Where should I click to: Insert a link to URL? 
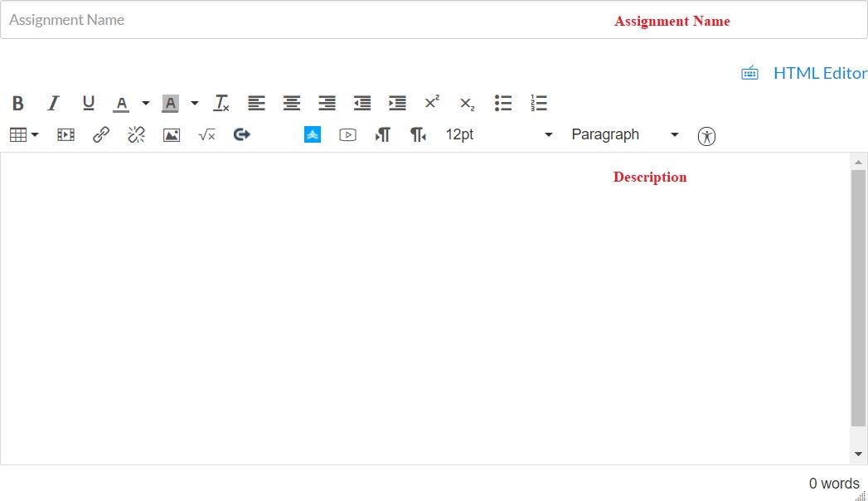click(x=101, y=134)
